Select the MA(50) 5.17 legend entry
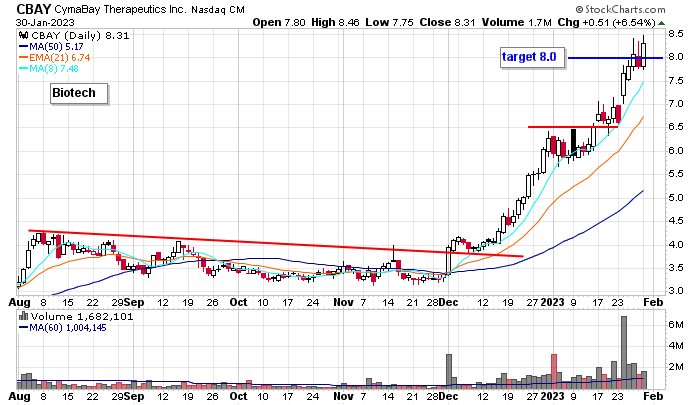Screen dimensions: 700x405 [51, 46]
